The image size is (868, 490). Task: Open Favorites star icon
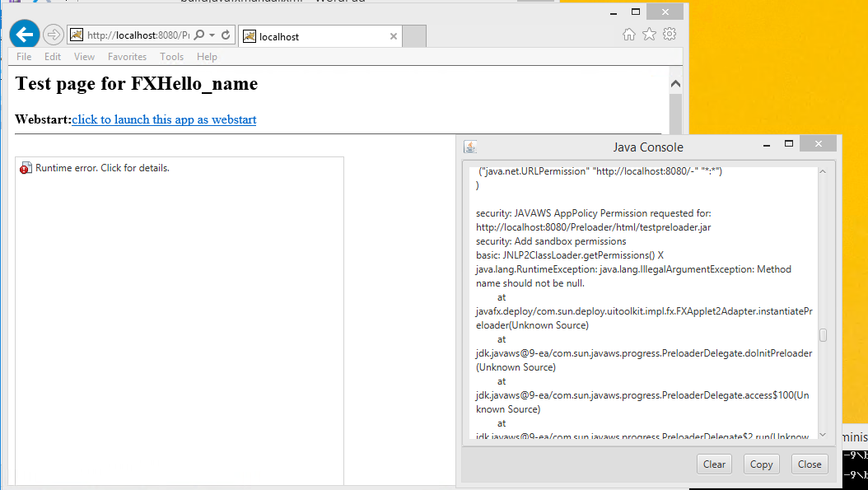[x=649, y=35]
